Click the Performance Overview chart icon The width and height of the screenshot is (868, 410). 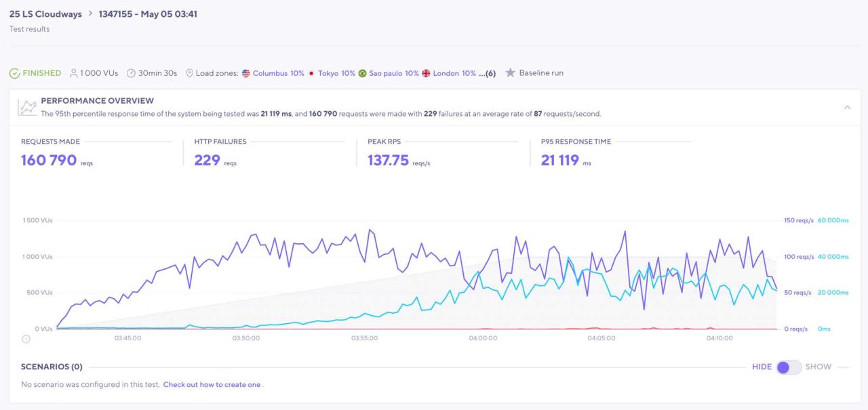[x=27, y=107]
